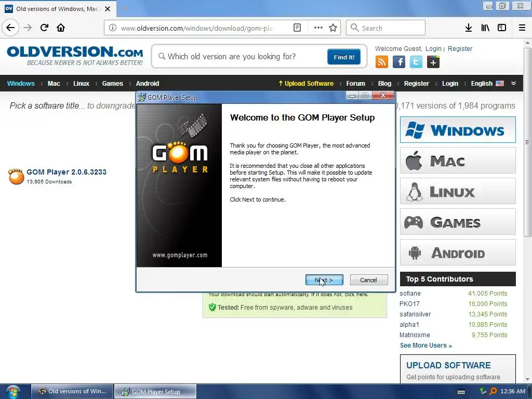The image size is (532, 399).
Task: Click the UPLOAD SOFTWARE heading
Action: point(448,365)
